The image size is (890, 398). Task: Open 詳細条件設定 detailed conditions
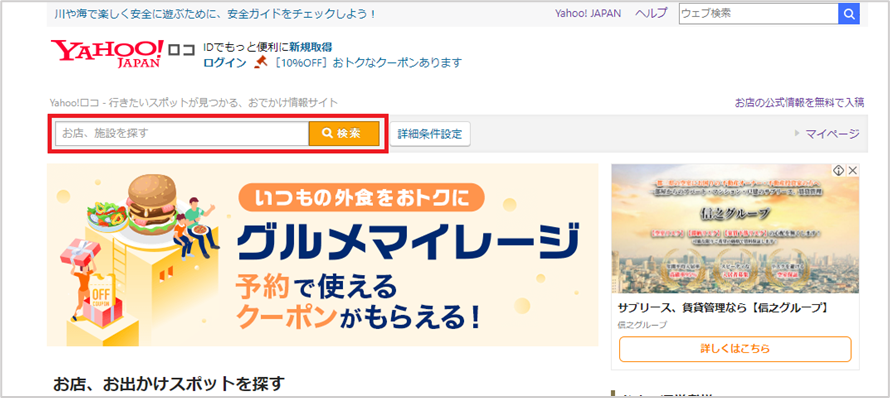coord(430,135)
